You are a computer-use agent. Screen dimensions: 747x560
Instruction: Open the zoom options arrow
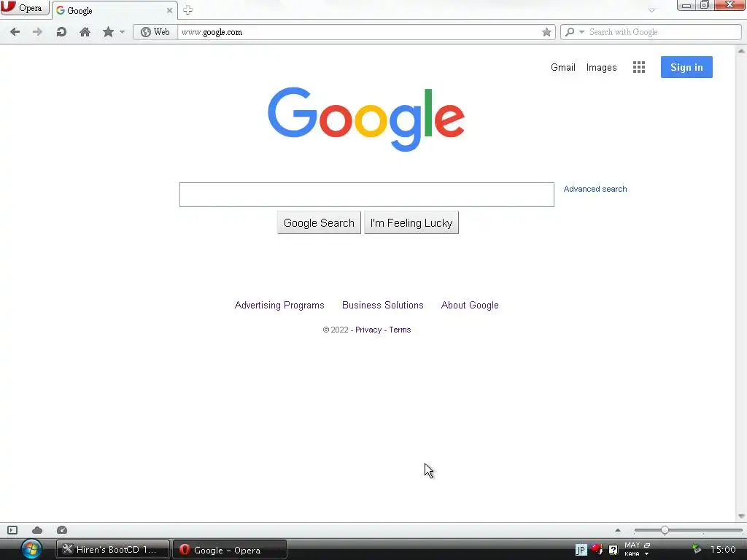coord(618,530)
